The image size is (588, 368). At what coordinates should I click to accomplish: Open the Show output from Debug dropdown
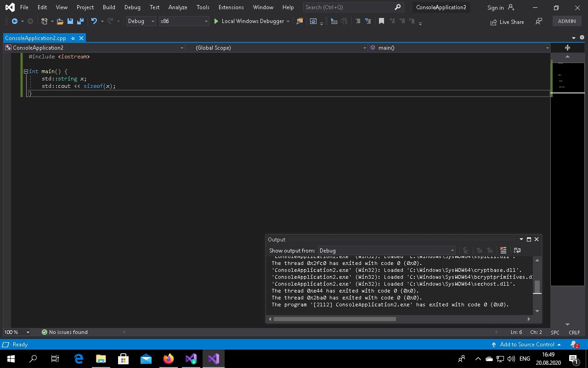pos(387,251)
